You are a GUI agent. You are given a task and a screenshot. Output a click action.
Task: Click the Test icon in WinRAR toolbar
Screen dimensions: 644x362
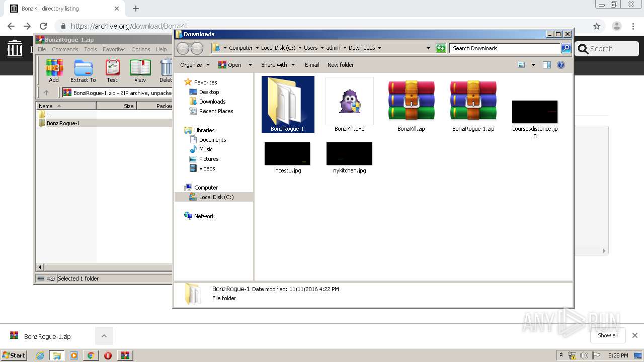coord(112,70)
